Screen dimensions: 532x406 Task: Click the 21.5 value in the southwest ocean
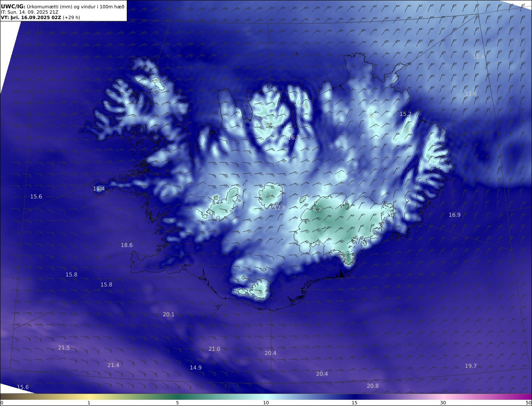[64, 347]
